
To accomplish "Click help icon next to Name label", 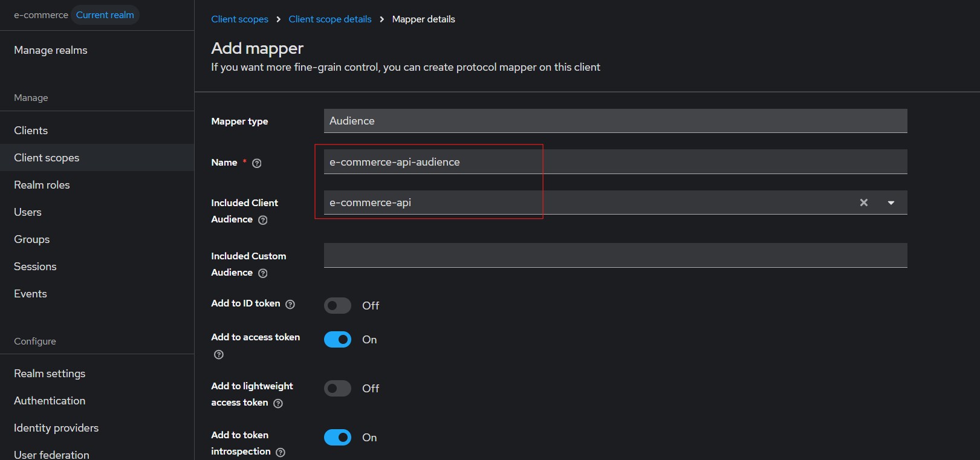I will coord(257,163).
